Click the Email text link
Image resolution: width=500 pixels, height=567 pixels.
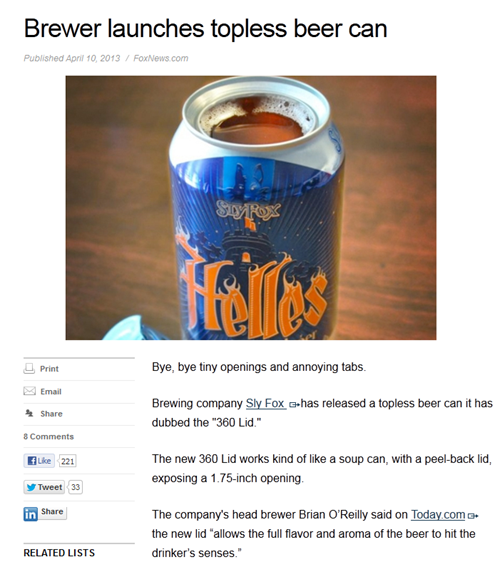tap(51, 392)
